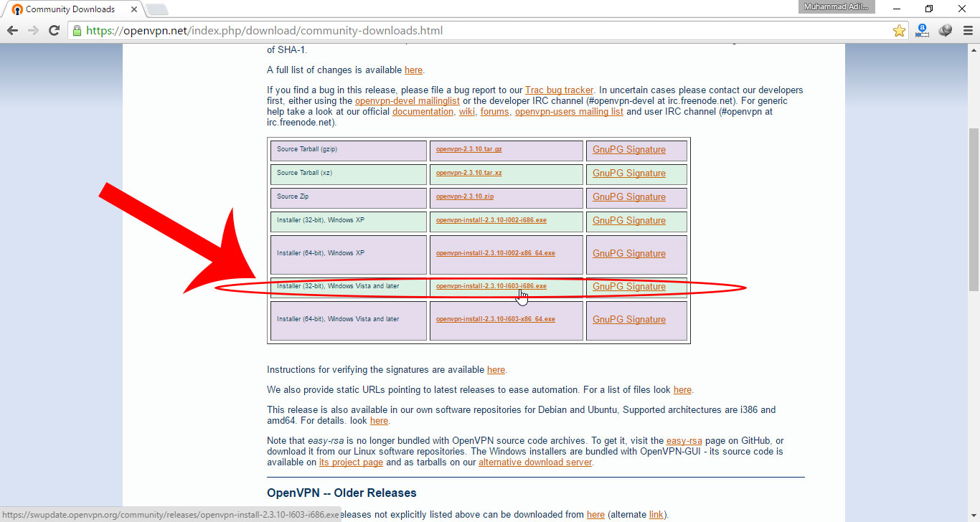
Task: Open GnuPG Signature for Source Zip
Action: (x=629, y=197)
